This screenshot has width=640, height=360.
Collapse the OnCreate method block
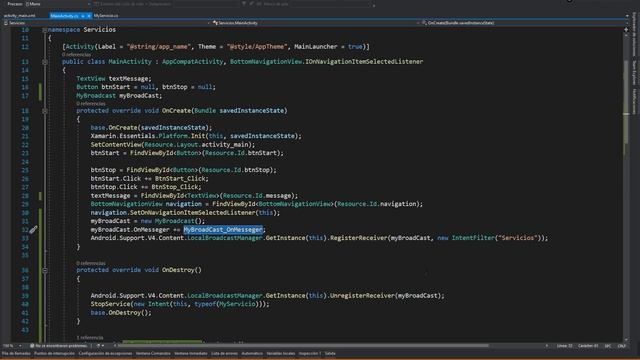point(44,111)
